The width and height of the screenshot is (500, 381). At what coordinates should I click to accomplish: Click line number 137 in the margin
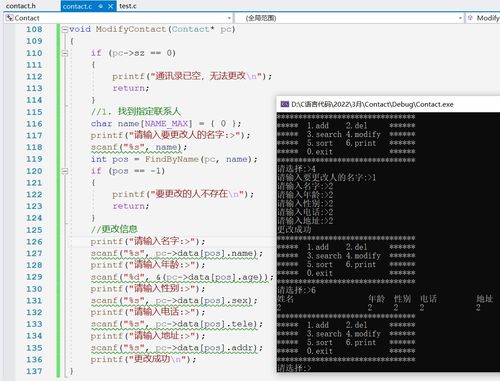point(34,371)
